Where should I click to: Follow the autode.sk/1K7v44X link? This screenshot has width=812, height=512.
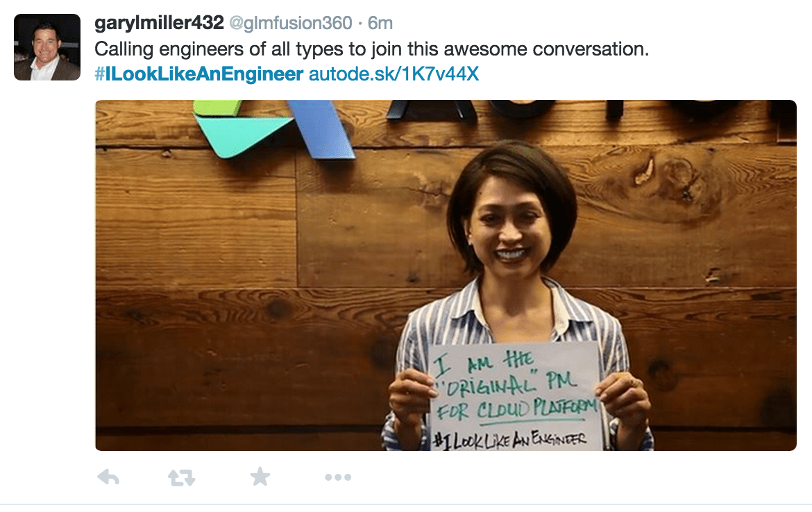[394, 74]
